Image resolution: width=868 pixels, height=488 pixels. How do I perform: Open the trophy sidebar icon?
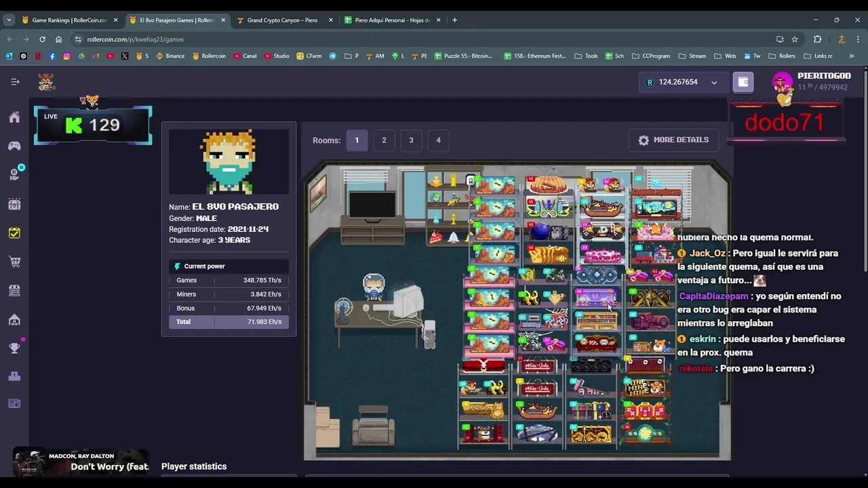pos(14,348)
